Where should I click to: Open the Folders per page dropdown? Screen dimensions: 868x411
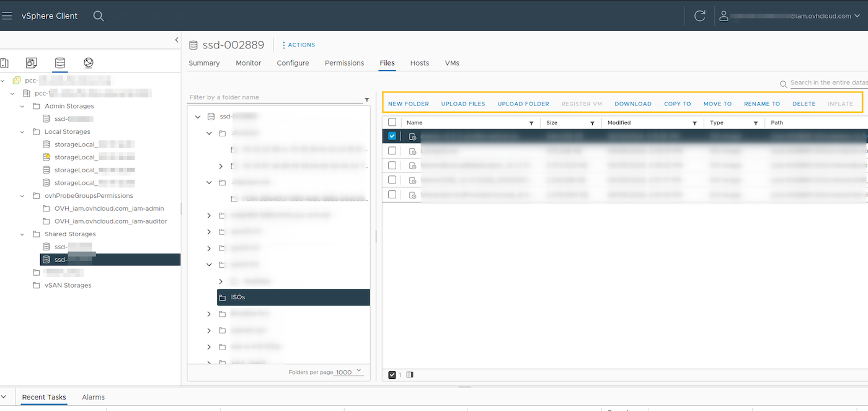[x=347, y=371]
